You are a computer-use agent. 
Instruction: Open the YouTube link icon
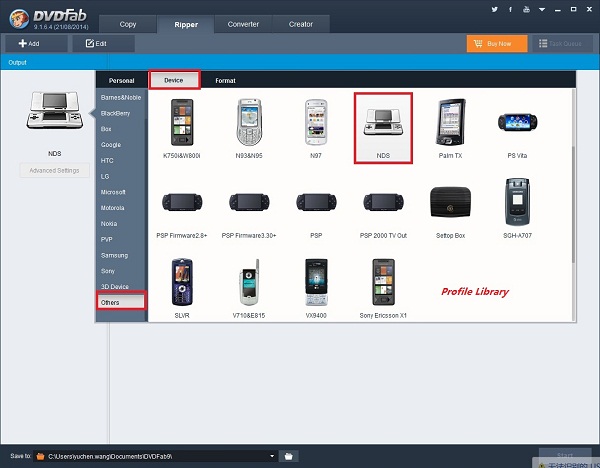[x=527, y=10]
